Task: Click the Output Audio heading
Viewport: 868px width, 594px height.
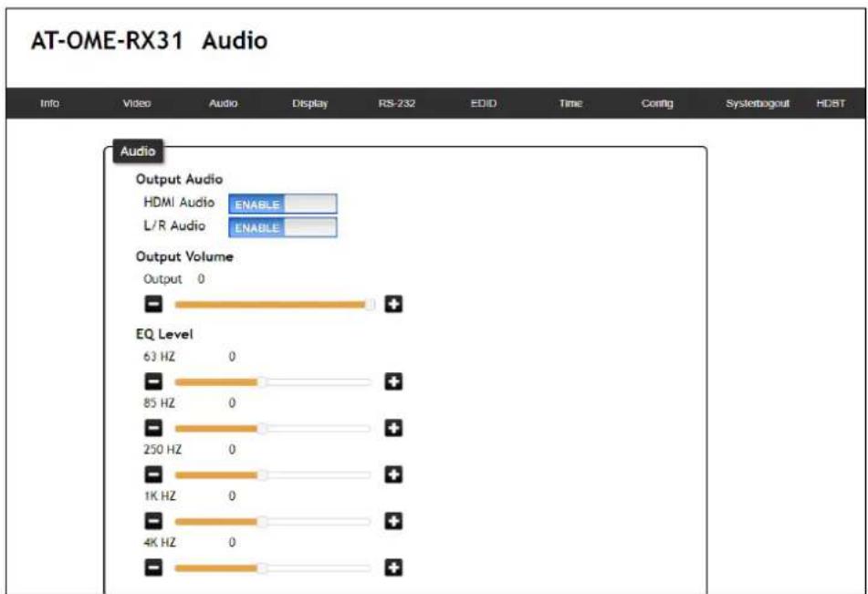Action: (180, 180)
